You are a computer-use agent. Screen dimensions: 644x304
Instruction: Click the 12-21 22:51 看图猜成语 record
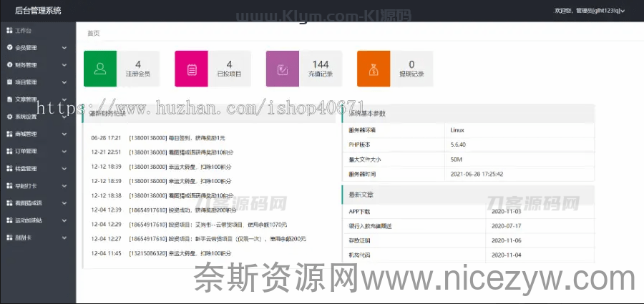point(162,152)
